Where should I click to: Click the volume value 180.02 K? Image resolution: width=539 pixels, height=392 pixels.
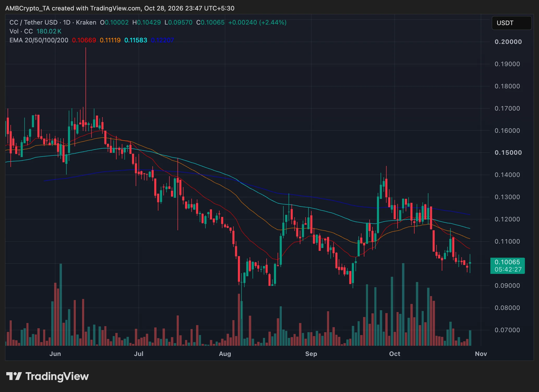pos(49,31)
